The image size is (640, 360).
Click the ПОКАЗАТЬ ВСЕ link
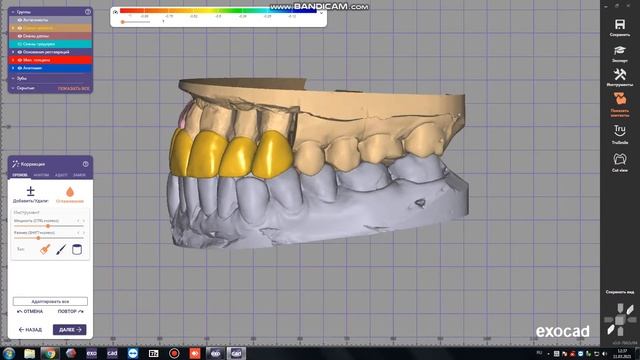pyautogui.click(x=73, y=88)
